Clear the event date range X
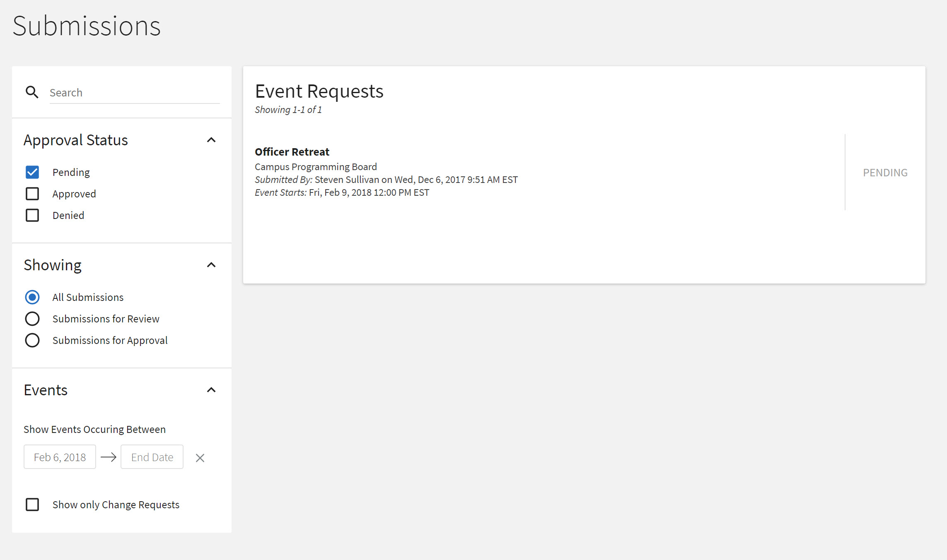This screenshot has width=947, height=560. pos(200,458)
